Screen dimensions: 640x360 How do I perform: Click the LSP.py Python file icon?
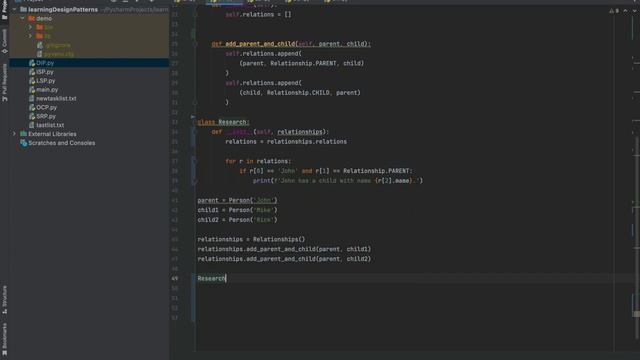32,81
